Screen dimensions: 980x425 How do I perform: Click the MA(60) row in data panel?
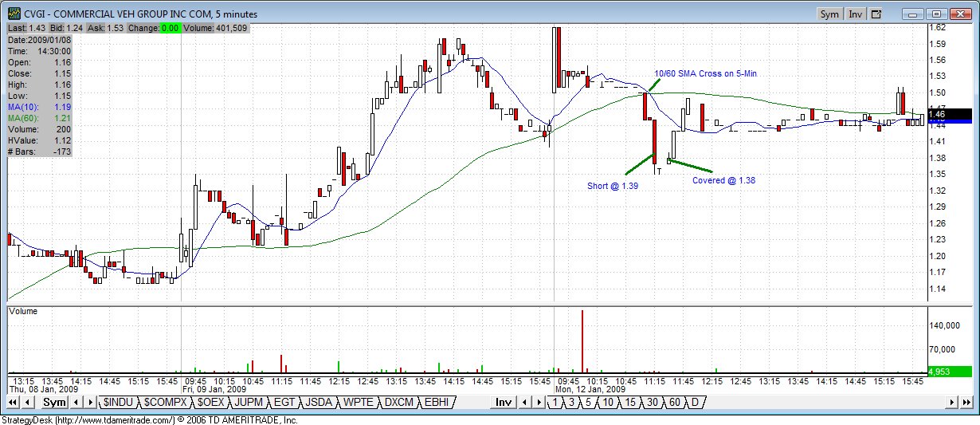coord(40,117)
